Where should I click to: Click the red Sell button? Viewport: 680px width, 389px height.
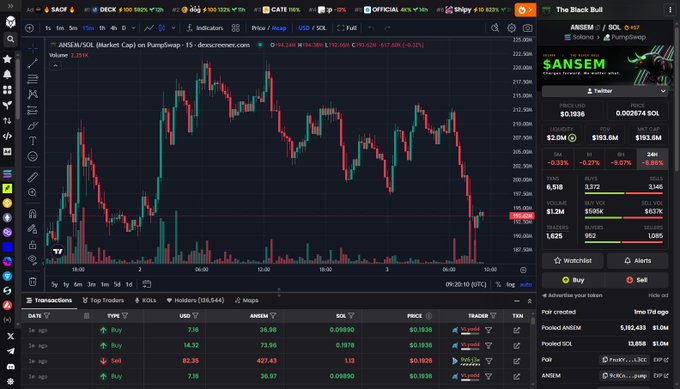coord(637,280)
